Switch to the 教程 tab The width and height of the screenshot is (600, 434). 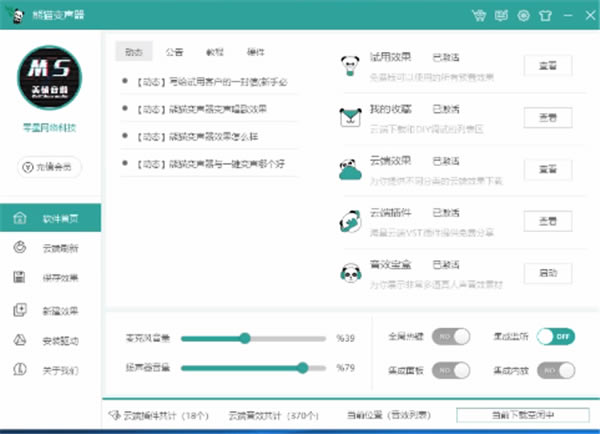point(215,51)
